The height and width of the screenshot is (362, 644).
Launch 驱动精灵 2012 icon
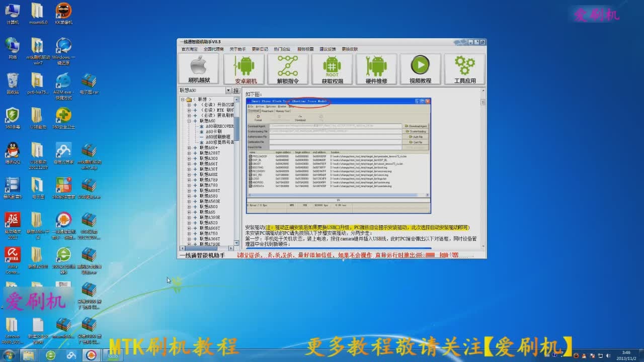(13, 226)
